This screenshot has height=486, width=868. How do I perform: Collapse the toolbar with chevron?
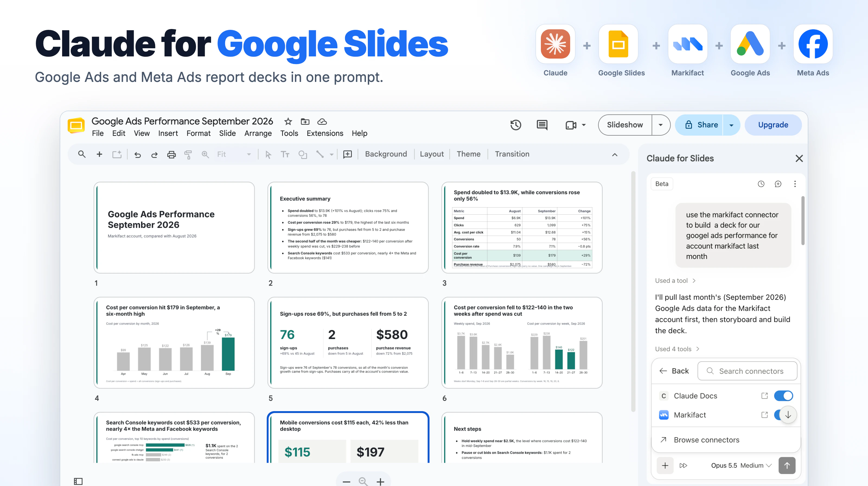tap(615, 155)
